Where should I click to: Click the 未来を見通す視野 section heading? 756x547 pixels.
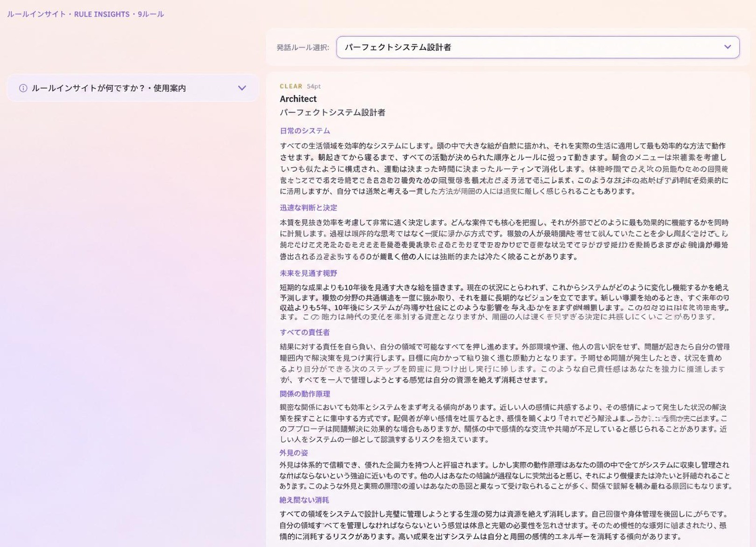click(308, 273)
